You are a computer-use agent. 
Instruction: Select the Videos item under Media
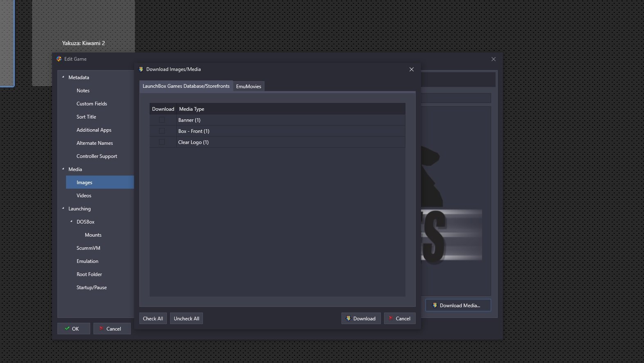[x=84, y=196]
